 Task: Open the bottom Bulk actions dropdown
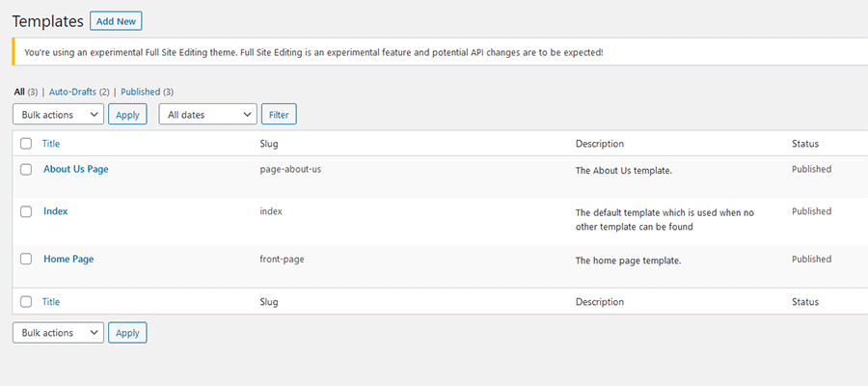click(58, 333)
